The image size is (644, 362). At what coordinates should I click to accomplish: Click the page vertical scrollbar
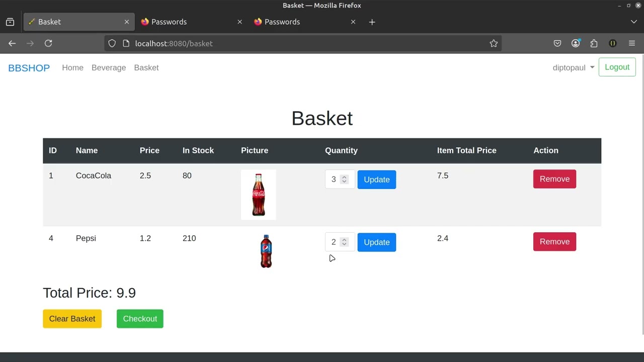point(642,194)
